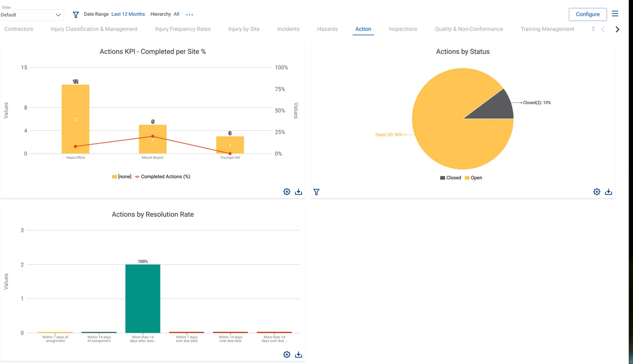
Task: Open settings gear for Actions by Resolution Rate
Action: tap(287, 355)
